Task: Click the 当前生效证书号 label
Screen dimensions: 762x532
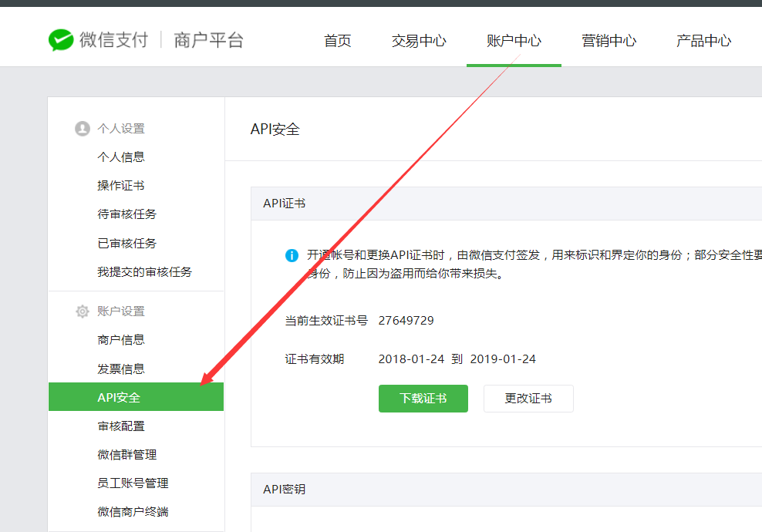Action: point(326,321)
